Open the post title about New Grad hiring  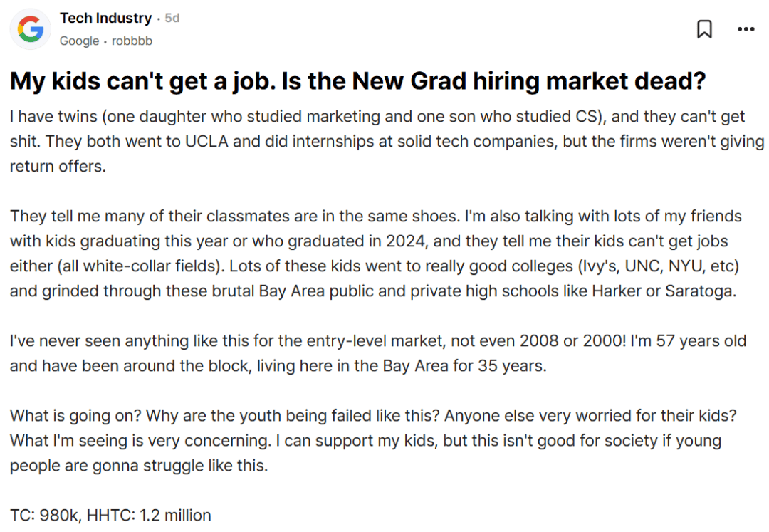(x=357, y=81)
